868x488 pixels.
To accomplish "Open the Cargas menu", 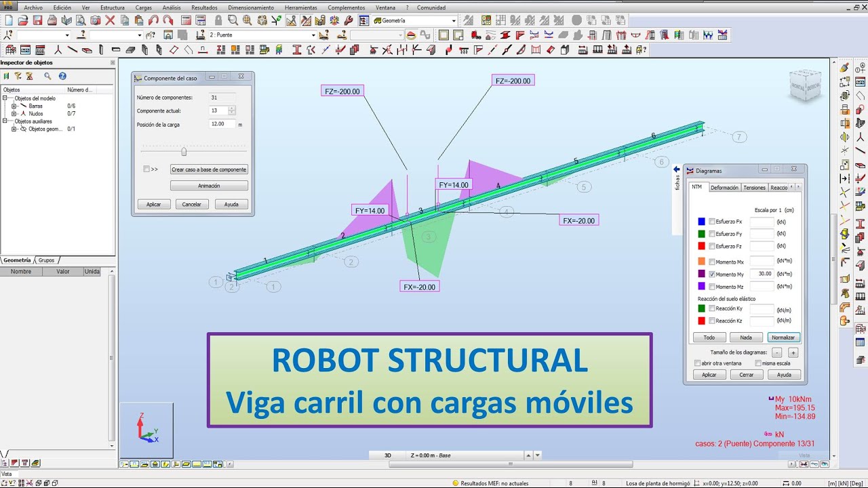I will click(143, 7).
